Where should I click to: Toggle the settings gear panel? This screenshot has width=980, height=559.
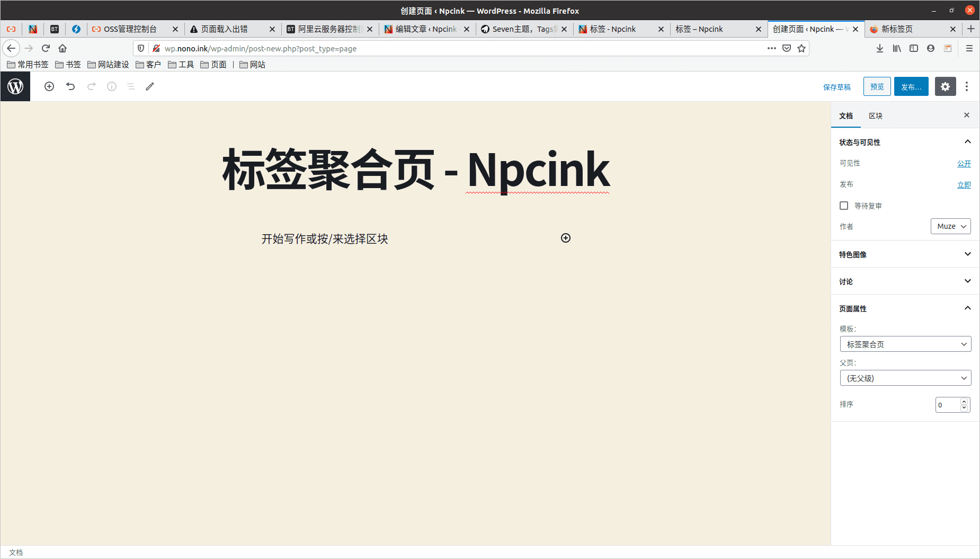945,86
